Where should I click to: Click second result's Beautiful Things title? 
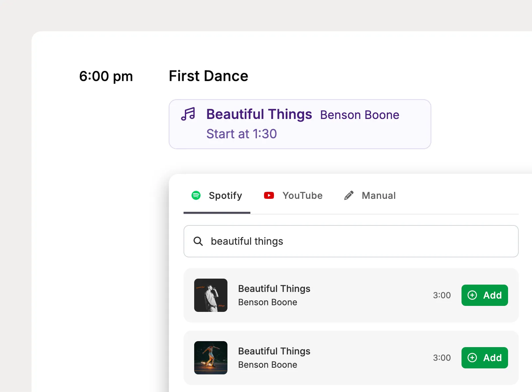[274, 351]
